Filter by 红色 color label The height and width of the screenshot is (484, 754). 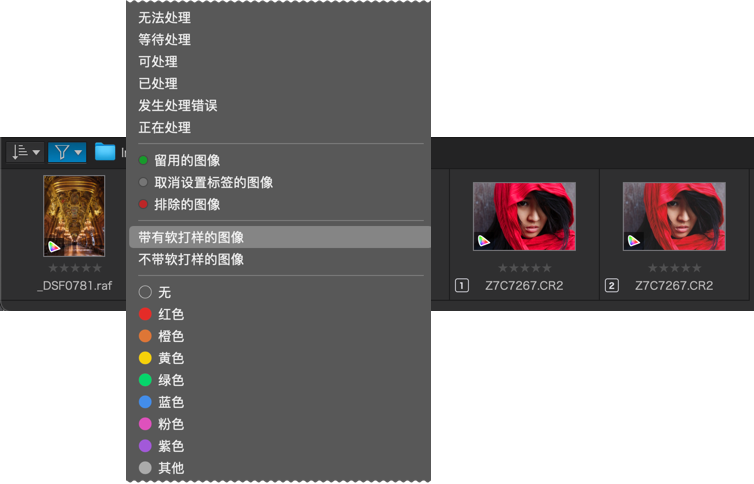pyautogui.click(x=280, y=314)
